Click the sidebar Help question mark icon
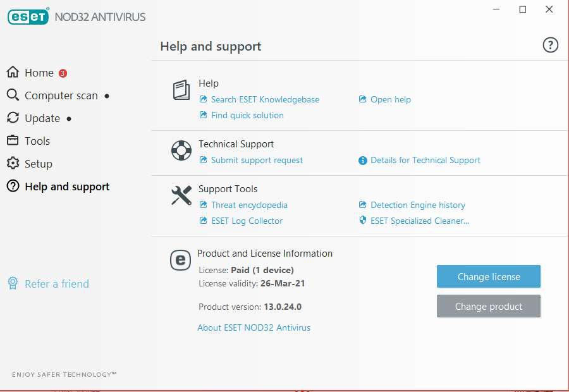Image resolution: width=569 pixels, height=392 pixels. (13, 186)
